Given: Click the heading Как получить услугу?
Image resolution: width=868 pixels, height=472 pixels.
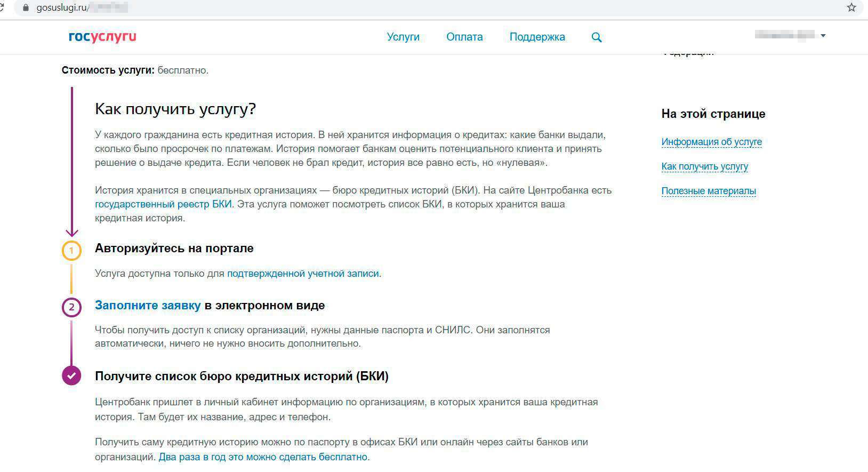Looking at the screenshot, I should coord(175,109).
